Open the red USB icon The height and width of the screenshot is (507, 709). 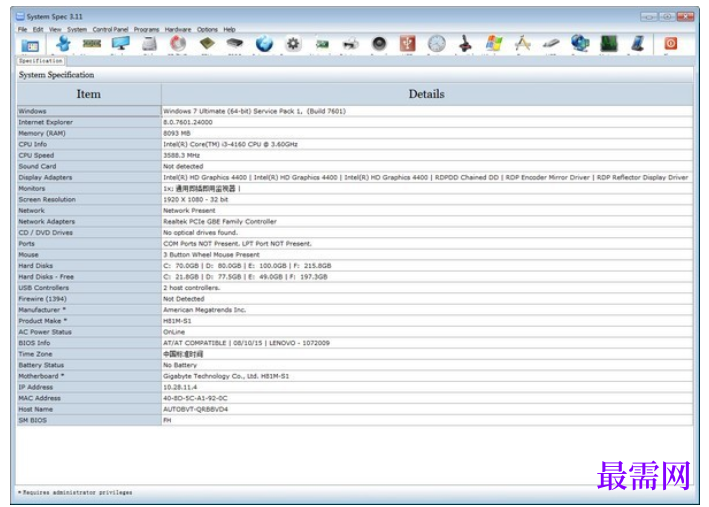[407, 44]
